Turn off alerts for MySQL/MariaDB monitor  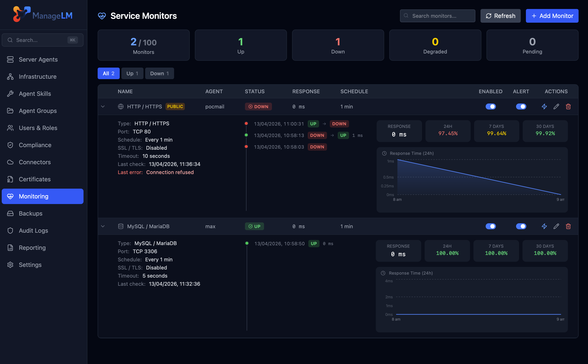click(521, 226)
